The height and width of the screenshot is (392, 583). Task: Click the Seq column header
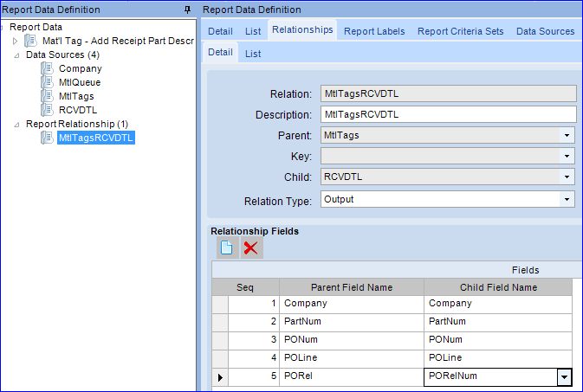point(245,287)
